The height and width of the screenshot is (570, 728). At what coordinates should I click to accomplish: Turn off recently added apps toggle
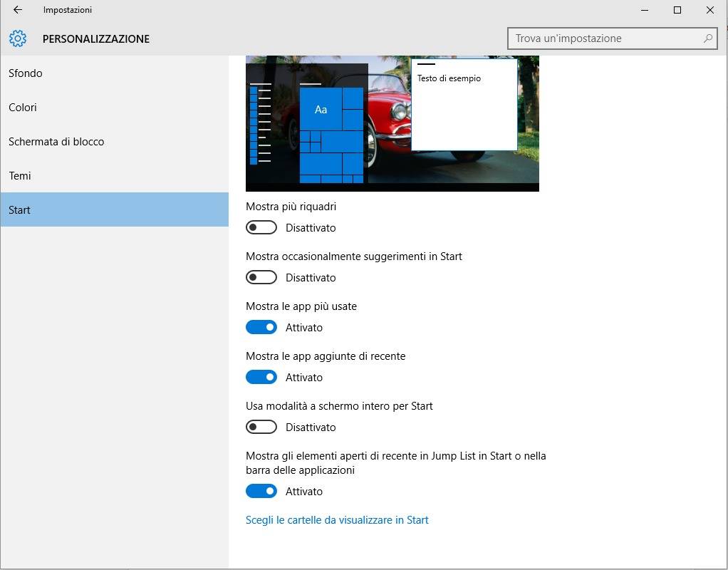click(x=261, y=378)
